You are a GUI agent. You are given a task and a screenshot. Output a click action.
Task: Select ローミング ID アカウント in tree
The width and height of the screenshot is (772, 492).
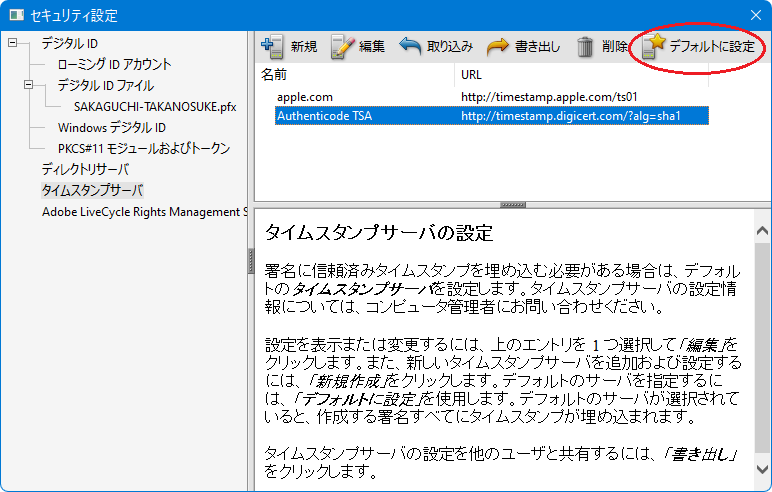click(114, 65)
